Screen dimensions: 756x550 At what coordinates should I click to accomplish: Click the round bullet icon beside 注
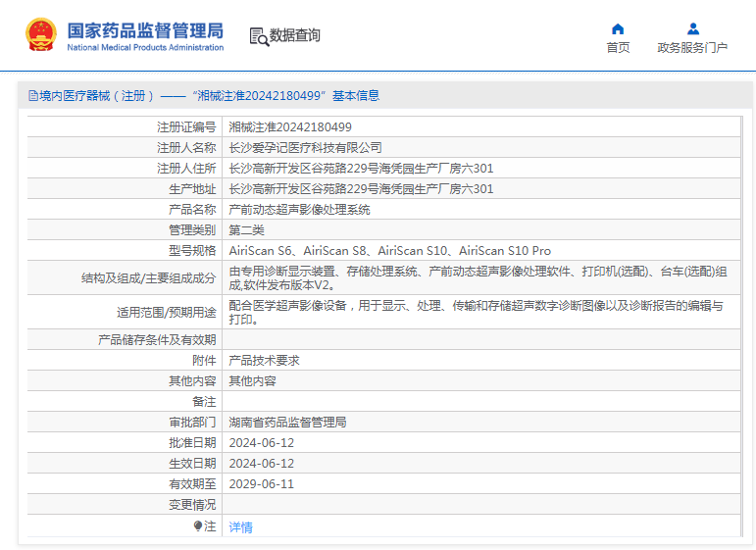198,526
